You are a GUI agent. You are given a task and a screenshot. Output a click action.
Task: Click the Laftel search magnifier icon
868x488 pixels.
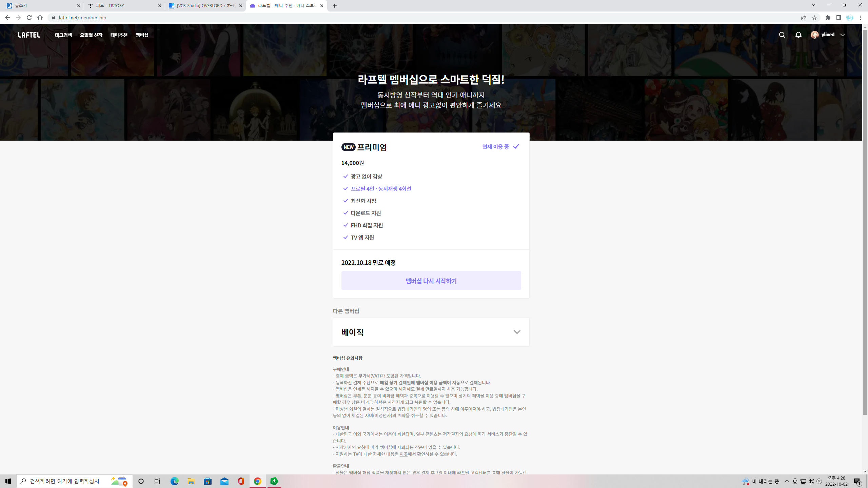pyautogui.click(x=782, y=35)
